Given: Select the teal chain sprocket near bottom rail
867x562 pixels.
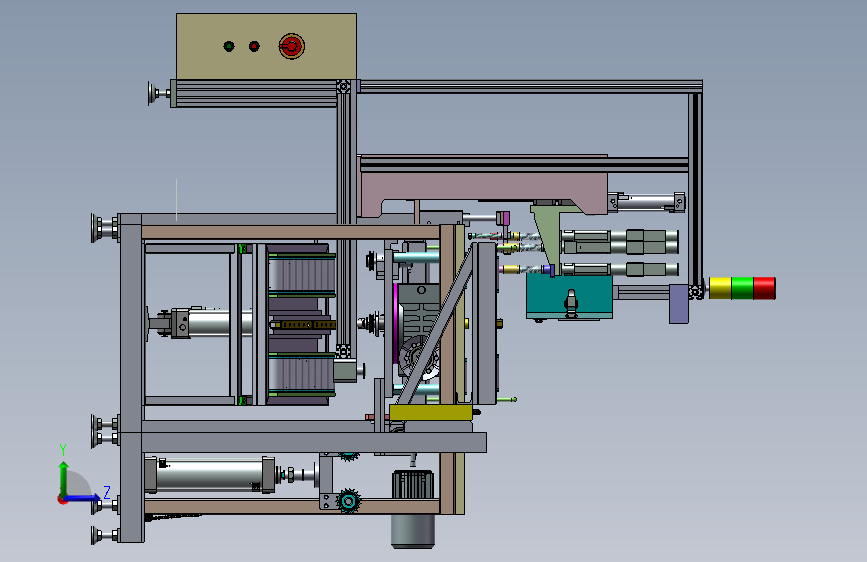Looking at the screenshot, I should [x=348, y=501].
